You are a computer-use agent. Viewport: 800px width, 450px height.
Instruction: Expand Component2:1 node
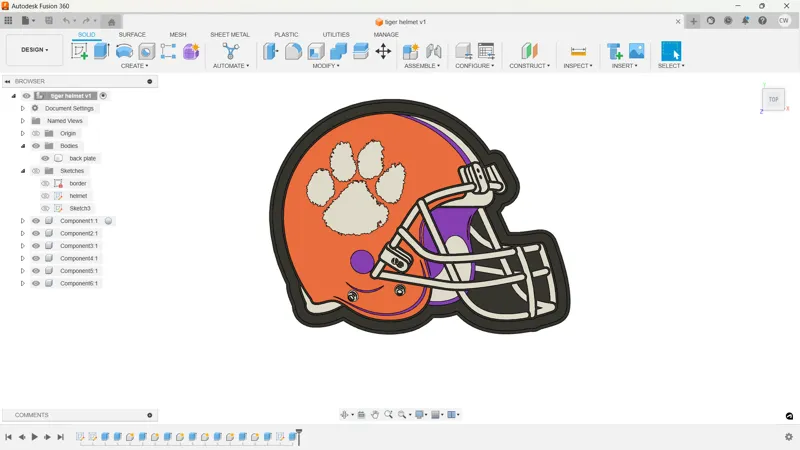point(22,233)
